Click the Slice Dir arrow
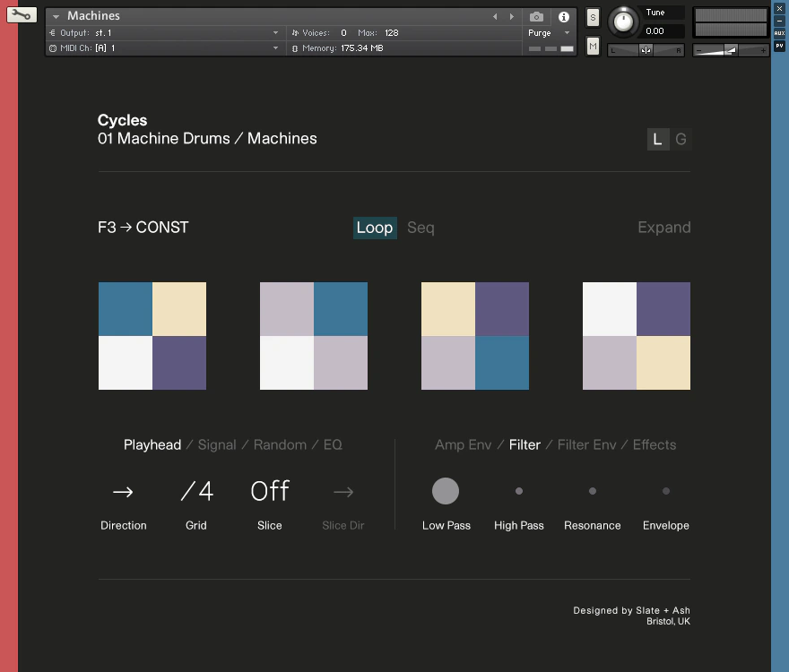 343,491
